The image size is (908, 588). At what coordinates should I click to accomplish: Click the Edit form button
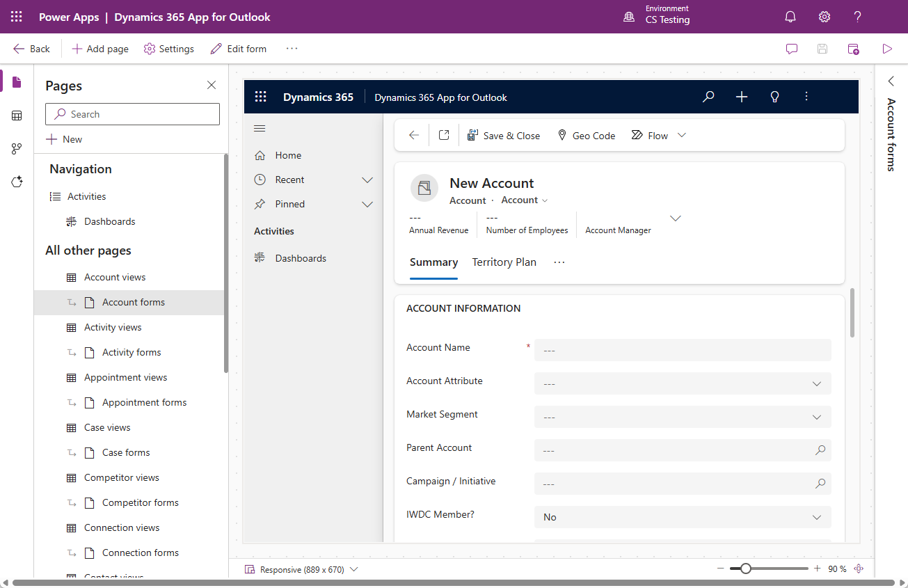click(239, 49)
